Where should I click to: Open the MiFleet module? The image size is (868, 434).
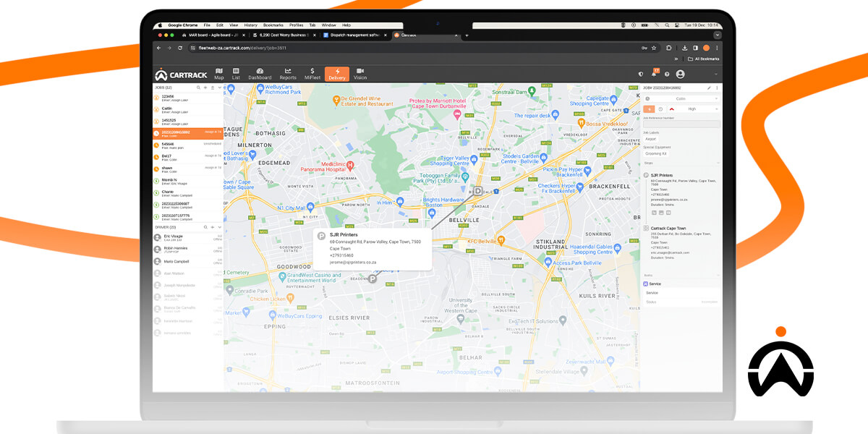tap(313, 73)
